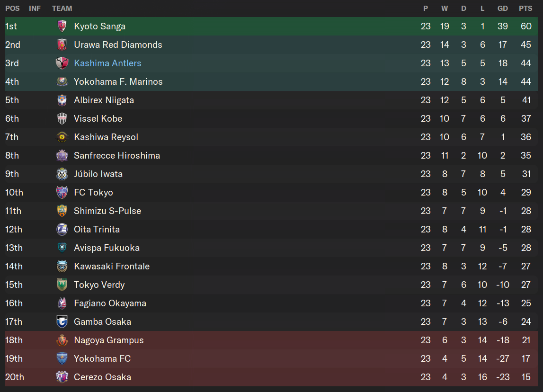Sort table by PTS column header
The height and width of the screenshot is (392, 543).
pyautogui.click(x=525, y=9)
